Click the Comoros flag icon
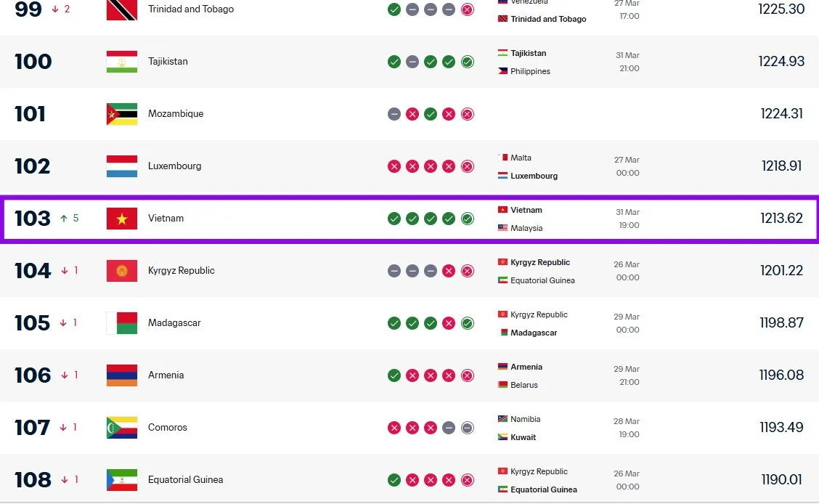 click(x=121, y=428)
